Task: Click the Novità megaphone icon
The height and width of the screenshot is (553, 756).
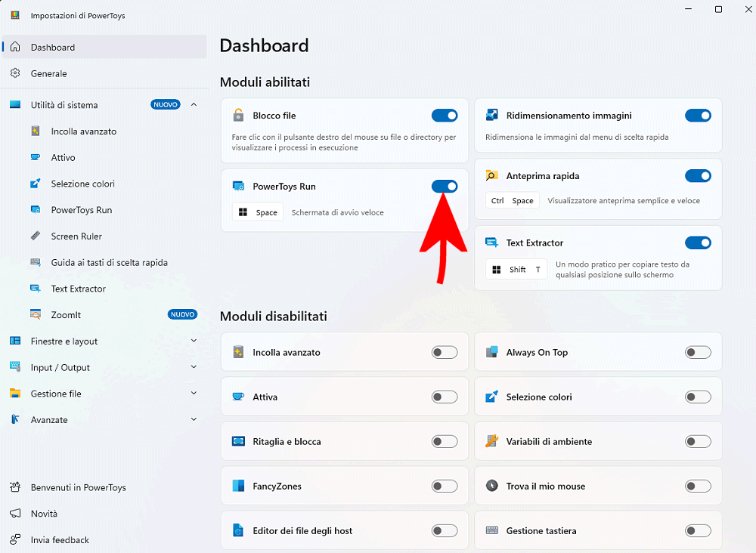Action: point(15,513)
